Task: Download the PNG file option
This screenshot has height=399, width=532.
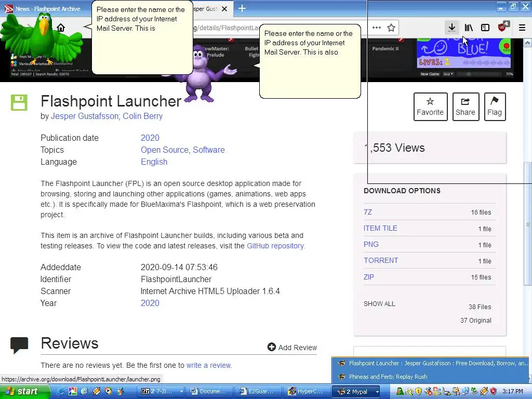Action: 371,244
